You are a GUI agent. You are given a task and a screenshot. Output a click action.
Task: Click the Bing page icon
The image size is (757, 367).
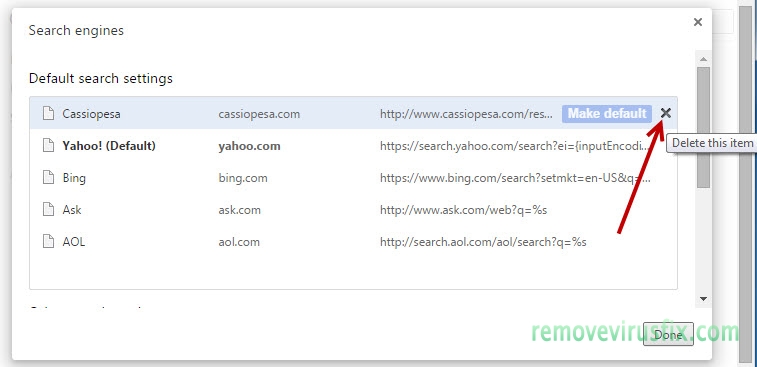coord(48,178)
